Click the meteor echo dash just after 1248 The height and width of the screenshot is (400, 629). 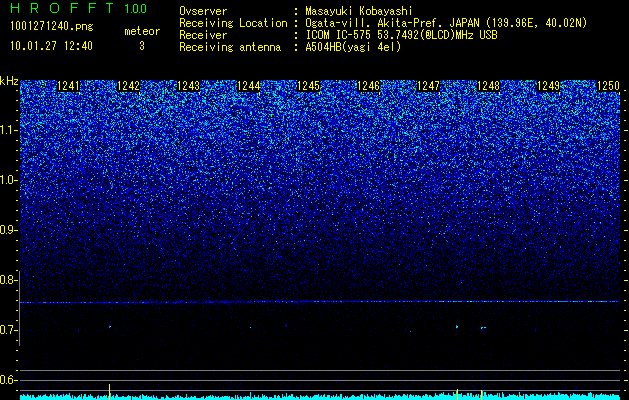coord(483,328)
